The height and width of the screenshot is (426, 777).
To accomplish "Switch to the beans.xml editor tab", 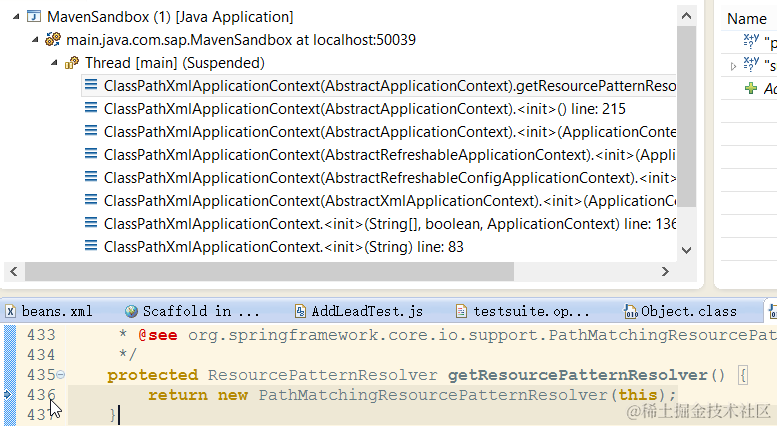I will 57,311.
